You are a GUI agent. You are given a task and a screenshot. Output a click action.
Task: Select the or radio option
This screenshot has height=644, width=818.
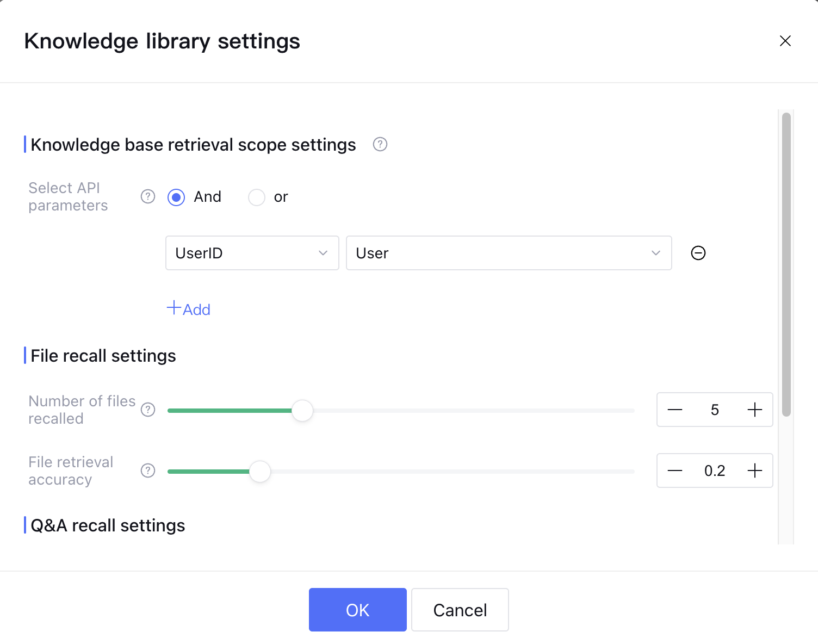(x=257, y=197)
